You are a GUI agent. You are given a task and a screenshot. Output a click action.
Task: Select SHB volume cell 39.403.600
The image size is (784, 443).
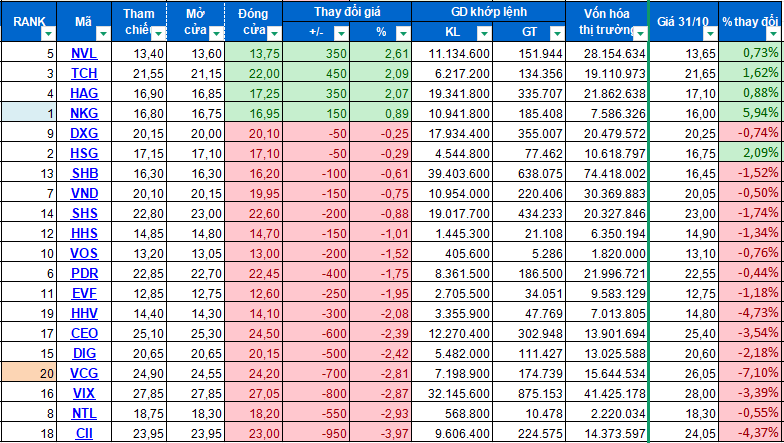click(x=452, y=174)
